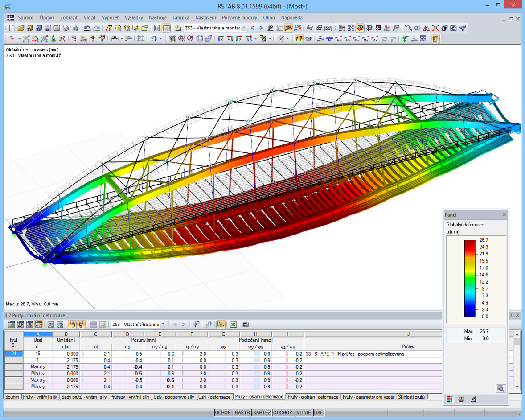Viewport: 525px width, 420px height.
Task: Expand new node tool dropdown arrow
Action: [x=20, y=38]
